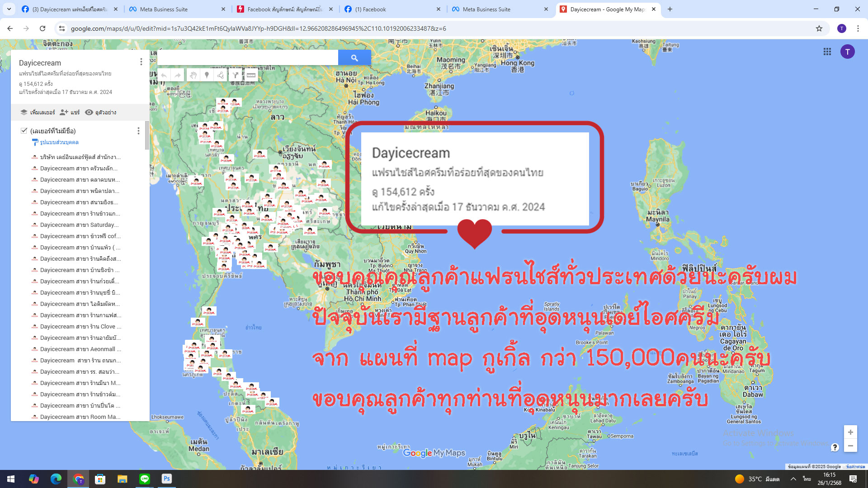
Task: Zoom in the map with plus button
Action: click(850, 432)
